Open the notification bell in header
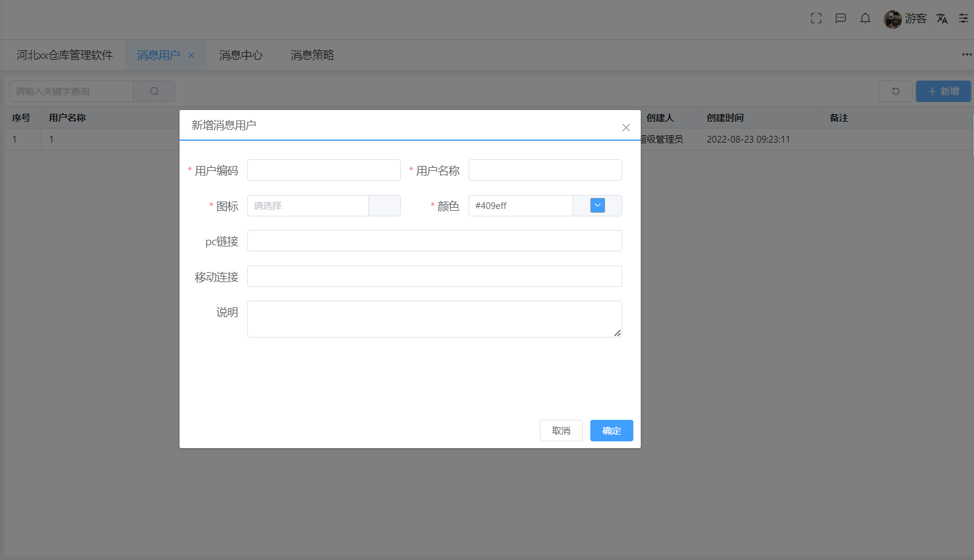The height and width of the screenshot is (560, 974). point(865,18)
